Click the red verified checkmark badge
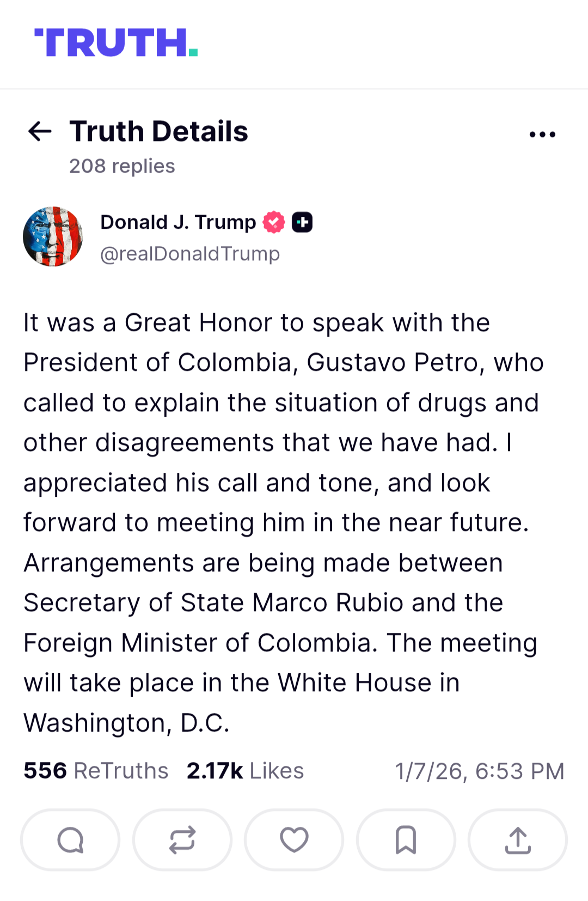This screenshot has height=901, width=588. click(x=274, y=222)
